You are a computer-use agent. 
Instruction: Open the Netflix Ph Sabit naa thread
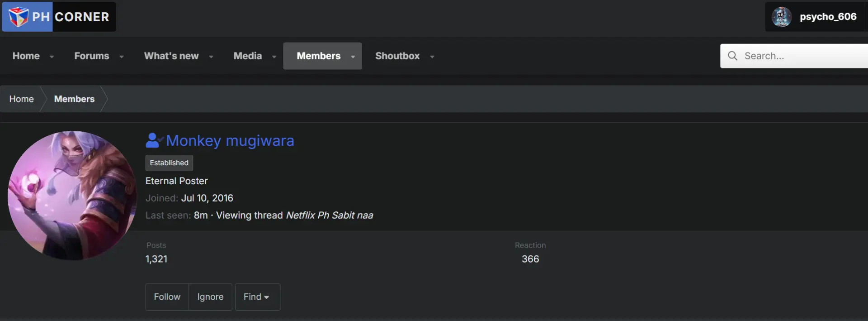330,215
